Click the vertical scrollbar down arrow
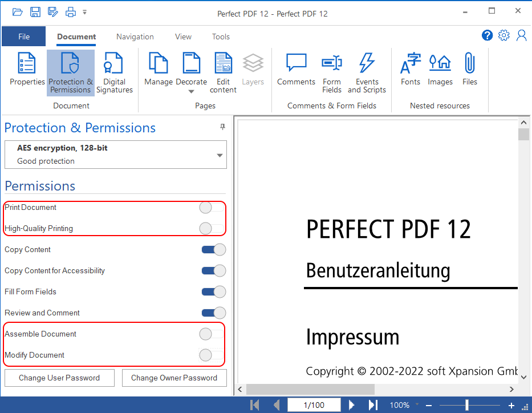 coord(523,377)
